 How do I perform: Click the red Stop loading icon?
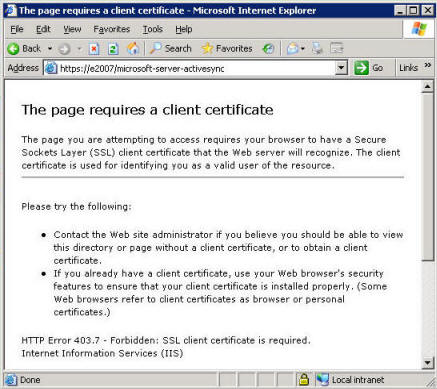click(94, 49)
